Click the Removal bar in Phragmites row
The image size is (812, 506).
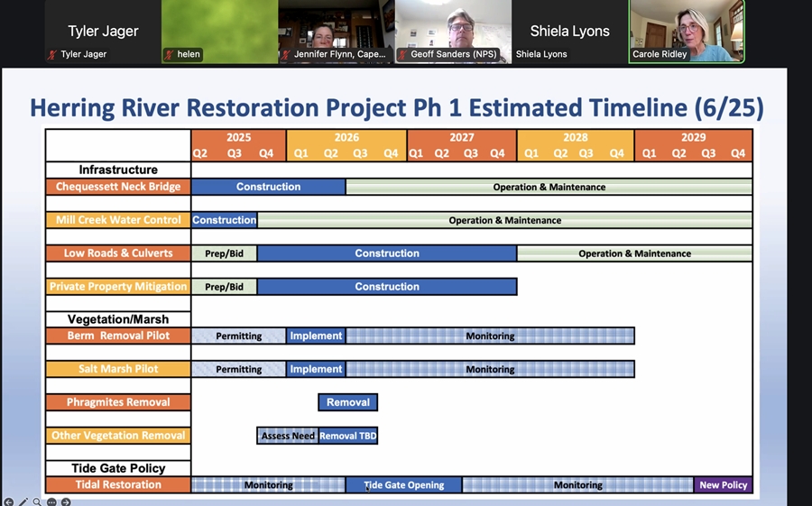348,402
